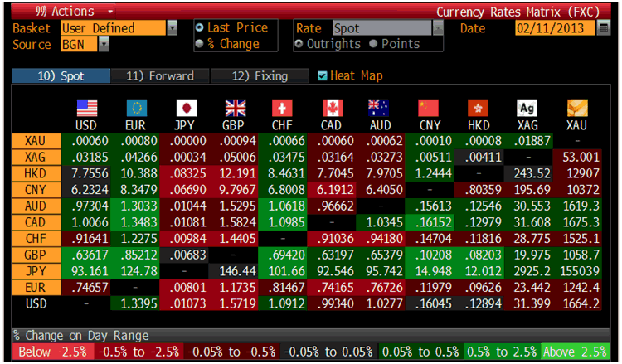Click the XAU gold bars icon
This screenshot has height=364, width=622.
coord(577,109)
